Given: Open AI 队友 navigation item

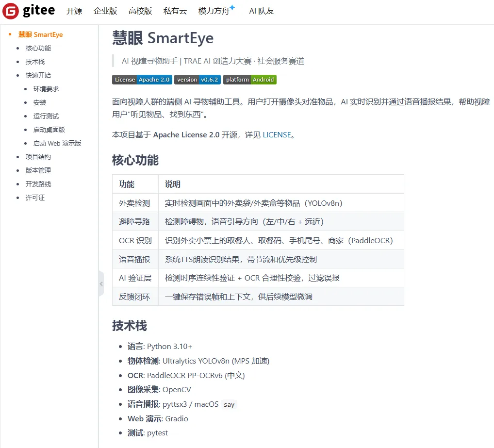Looking at the screenshot, I should point(262,11).
